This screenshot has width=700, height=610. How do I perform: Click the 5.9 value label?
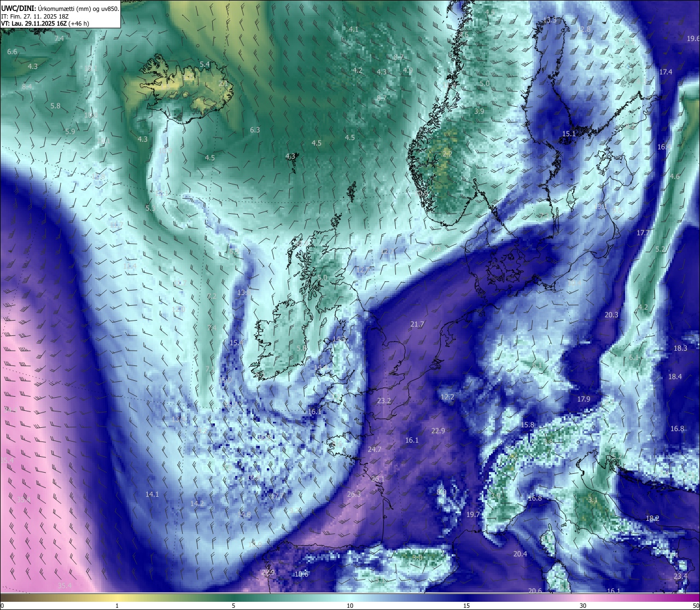tap(70, 132)
